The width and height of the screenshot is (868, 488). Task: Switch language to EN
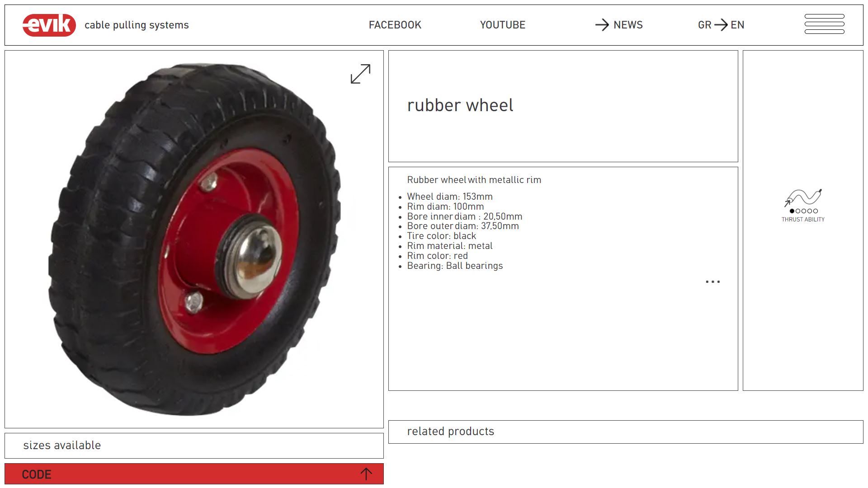(737, 25)
